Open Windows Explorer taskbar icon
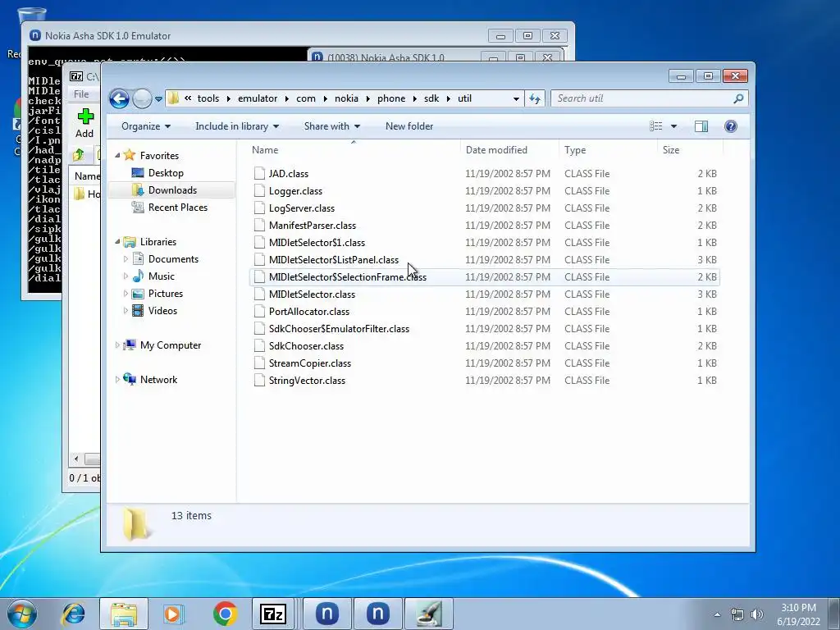This screenshot has width=840, height=630. pos(124,614)
